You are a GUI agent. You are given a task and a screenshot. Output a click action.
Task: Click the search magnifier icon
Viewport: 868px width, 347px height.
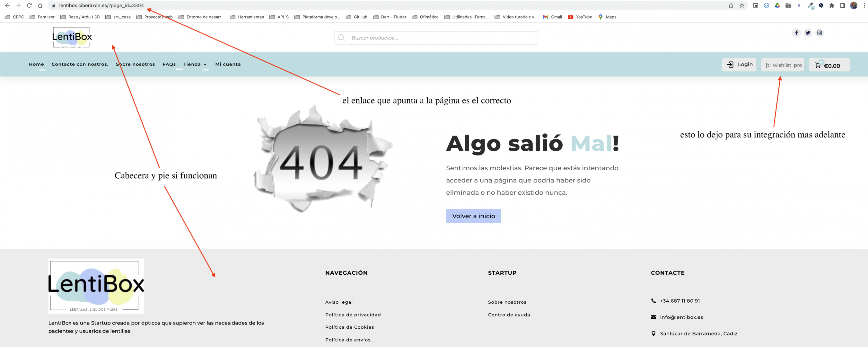tap(341, 38)
